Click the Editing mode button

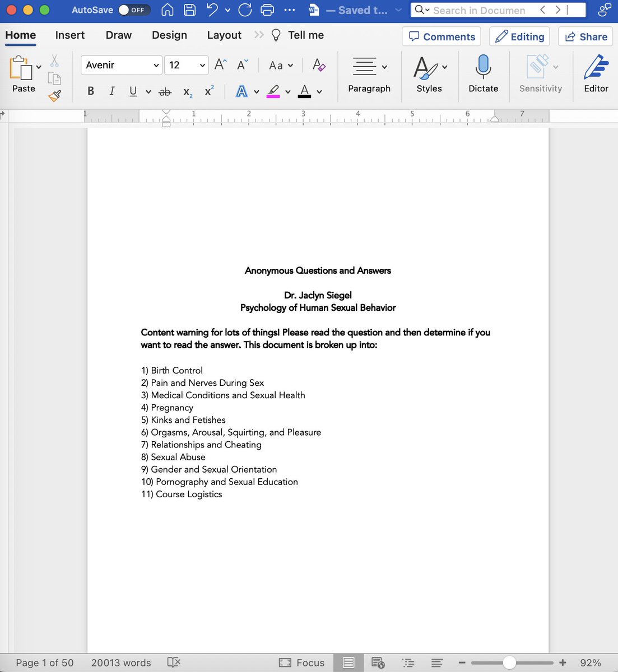click(520, 36)
